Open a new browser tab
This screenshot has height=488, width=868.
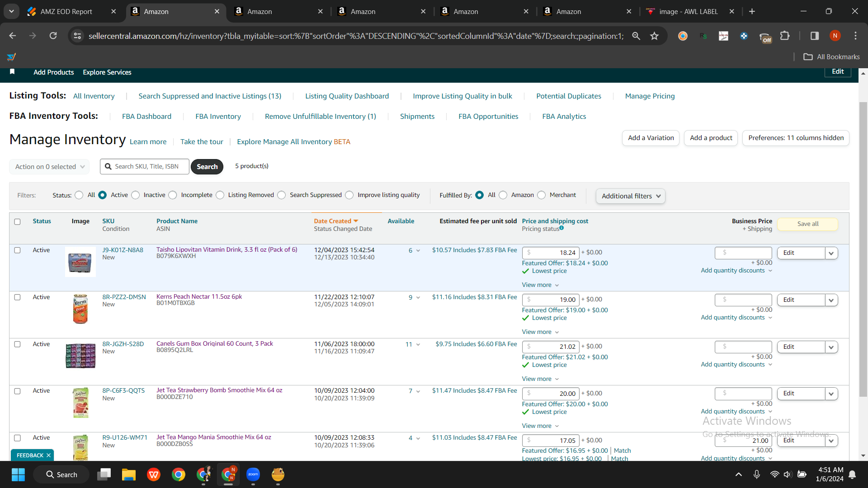752,11
